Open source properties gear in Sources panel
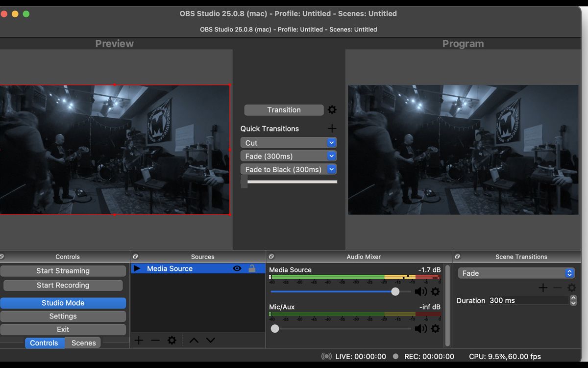588x368 pixels. point(171,340)
